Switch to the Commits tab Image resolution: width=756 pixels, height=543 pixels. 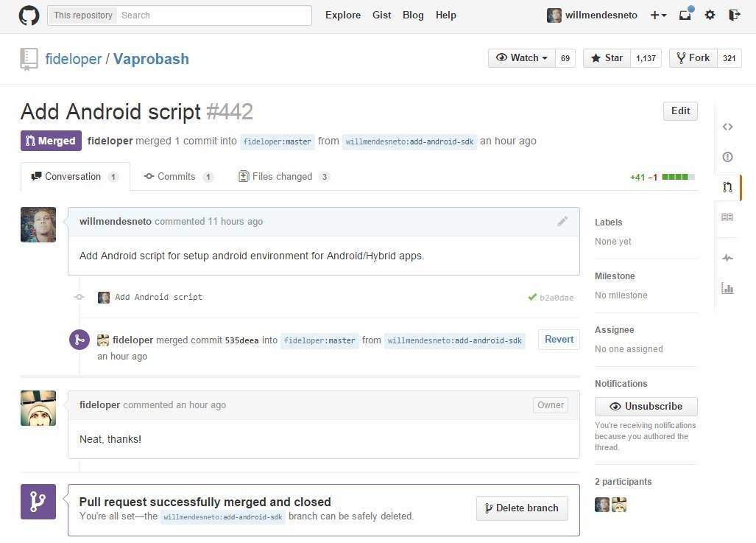coord(178,177)
